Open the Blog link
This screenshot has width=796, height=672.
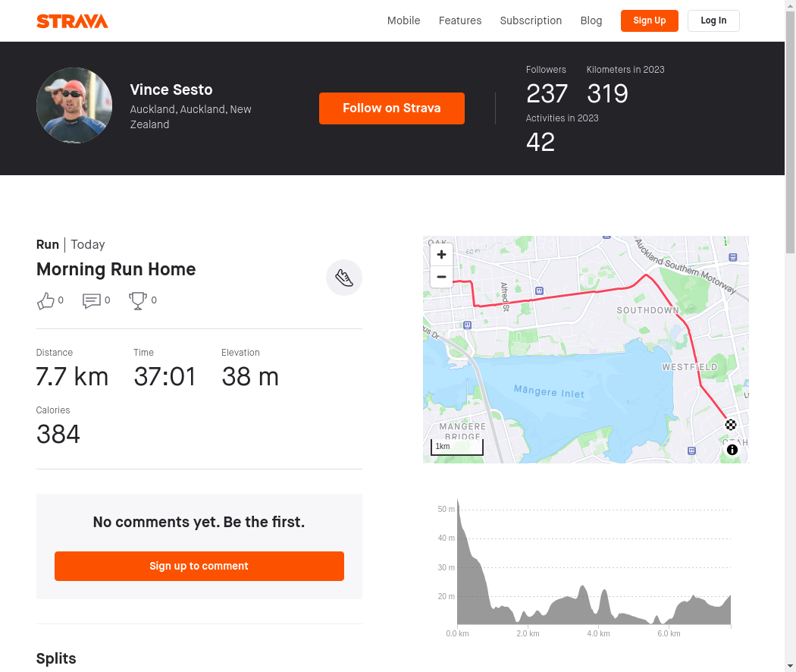coord(591,20)
